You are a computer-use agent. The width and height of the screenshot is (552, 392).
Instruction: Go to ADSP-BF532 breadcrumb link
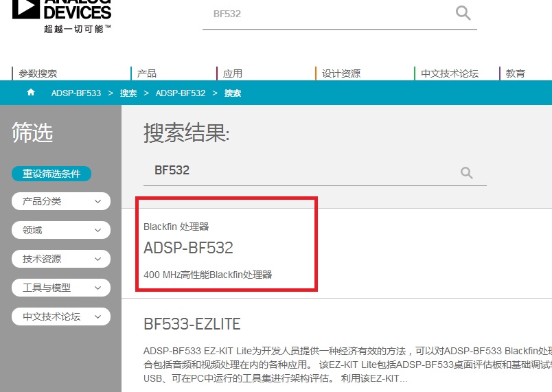click(181, 93)
